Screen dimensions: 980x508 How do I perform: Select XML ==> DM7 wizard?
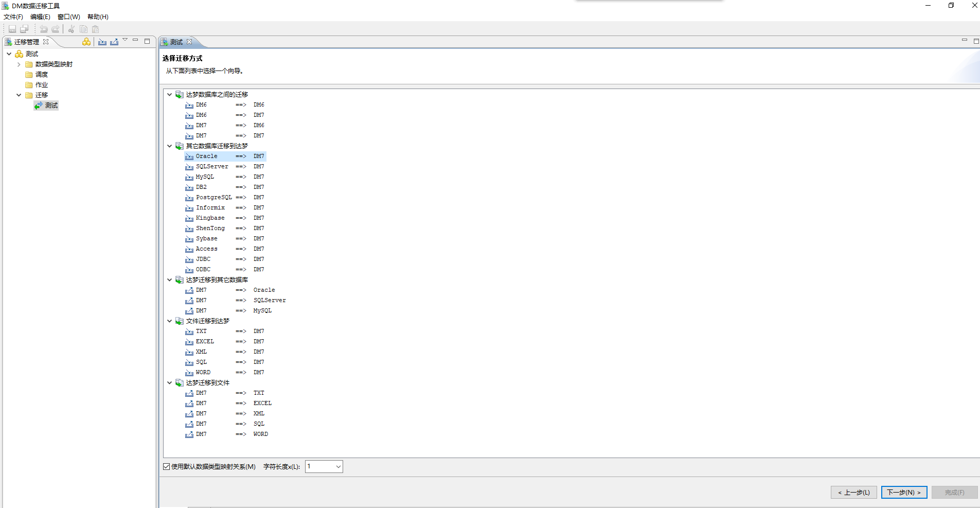[225, 352]
